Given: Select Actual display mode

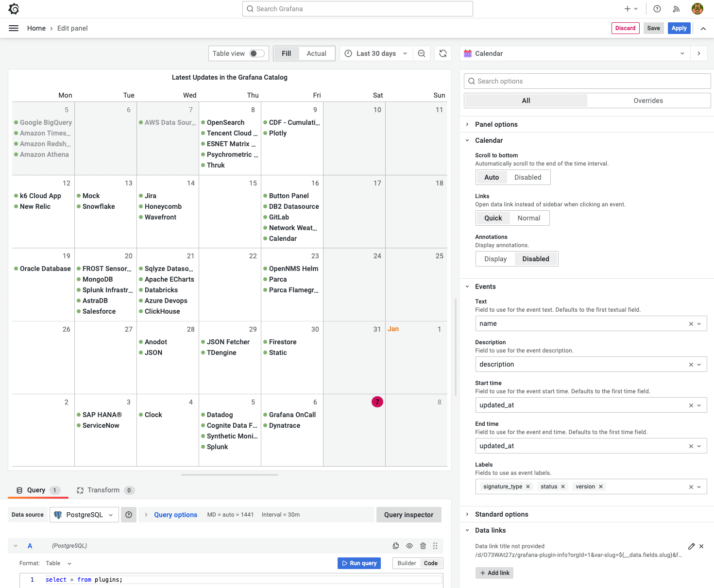Looking at the screenshot, I should [x=317, y=53].
